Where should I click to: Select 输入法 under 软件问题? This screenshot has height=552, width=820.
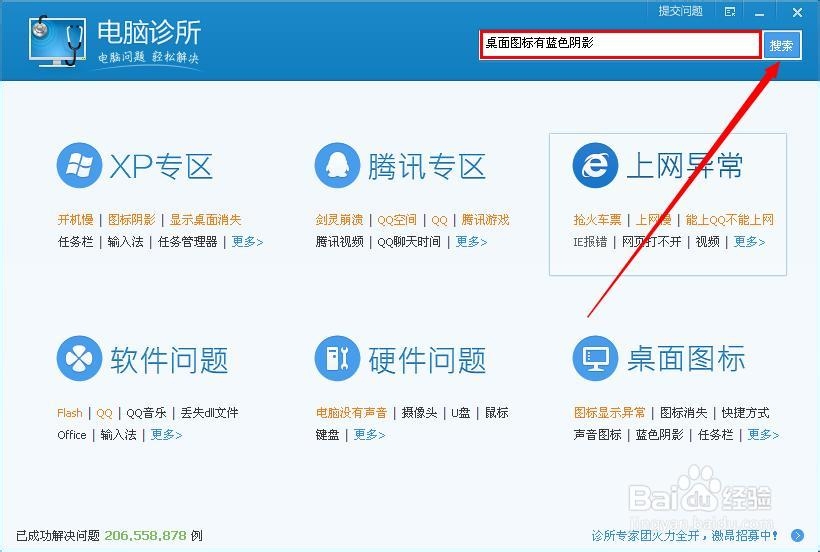(x=118, y=434)
